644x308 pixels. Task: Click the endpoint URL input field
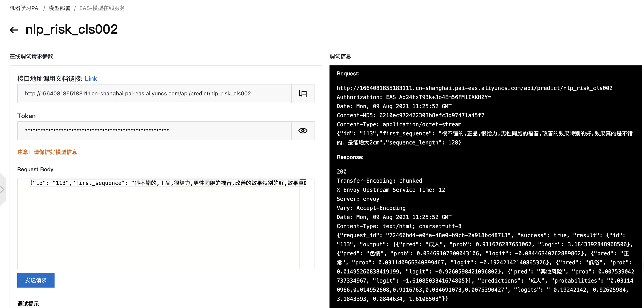pos(154,94)
